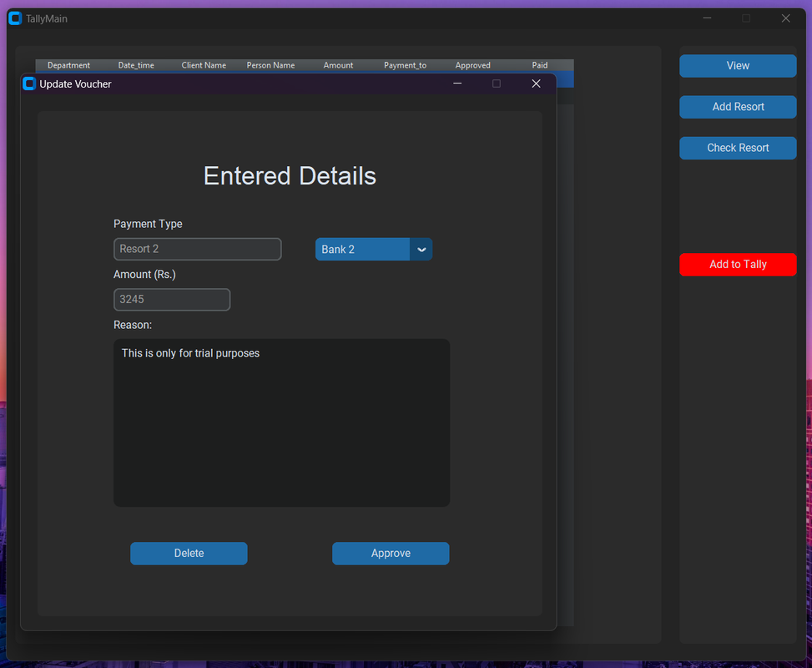Click the Entered Details heading
812x668 pixels.
pyautogui.click(x=290, y=175)
